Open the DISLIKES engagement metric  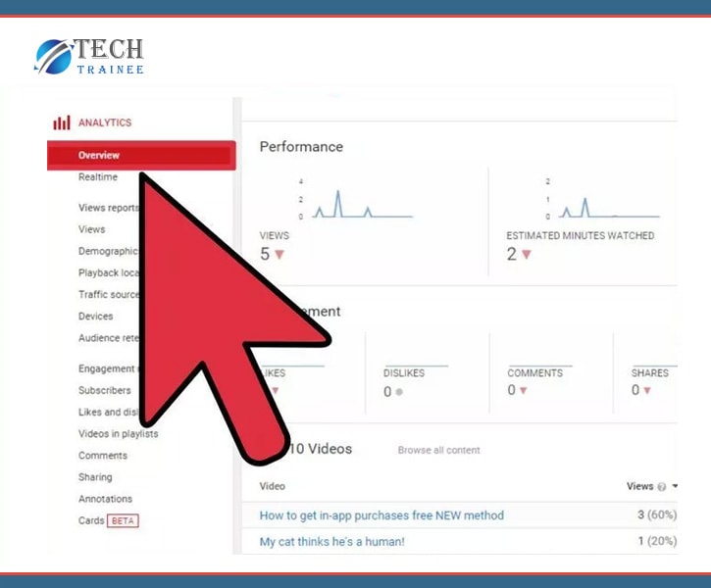pos(404,373)
